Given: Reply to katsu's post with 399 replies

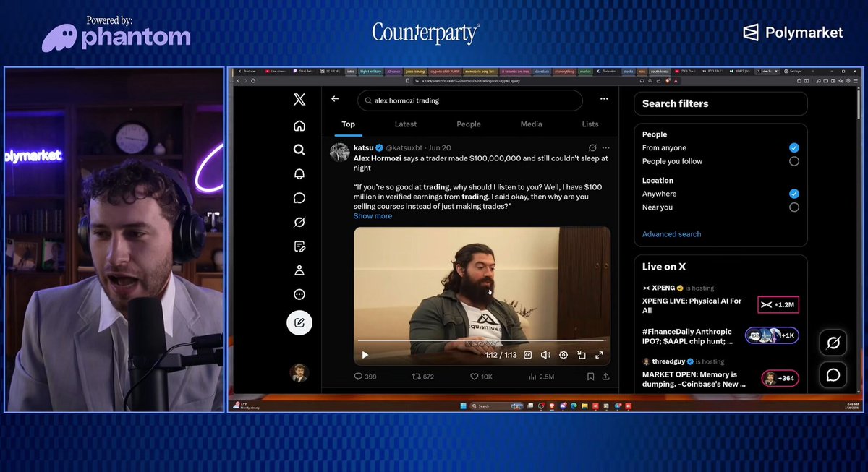Looking at the screenshot, I should (365, 377).
